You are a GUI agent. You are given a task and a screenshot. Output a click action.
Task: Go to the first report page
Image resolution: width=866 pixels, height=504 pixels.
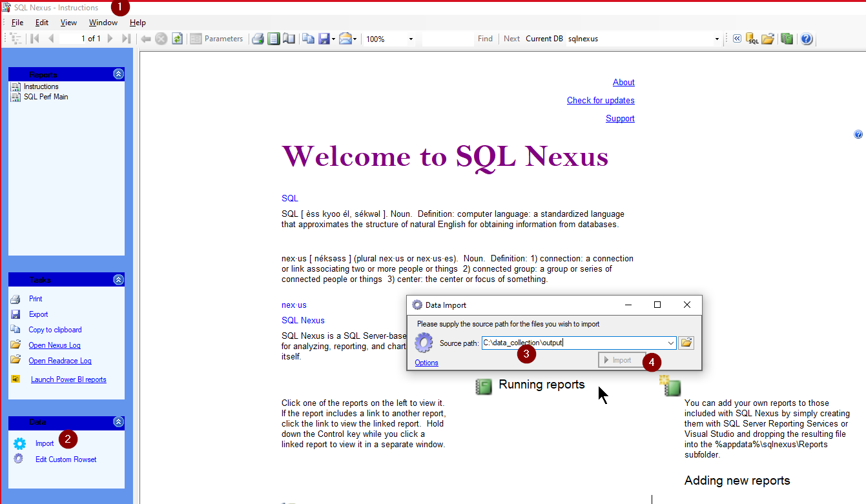35,39
